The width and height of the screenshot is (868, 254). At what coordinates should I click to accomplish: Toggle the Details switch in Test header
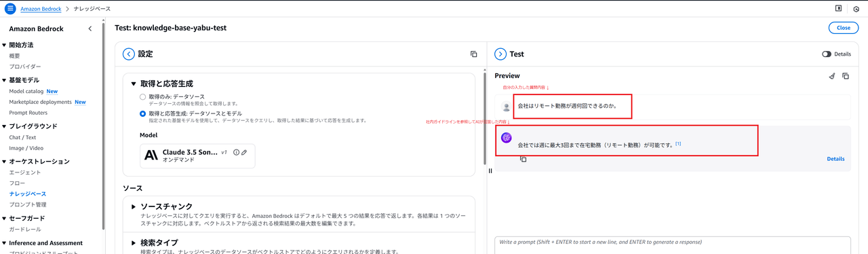click(827, 54)
